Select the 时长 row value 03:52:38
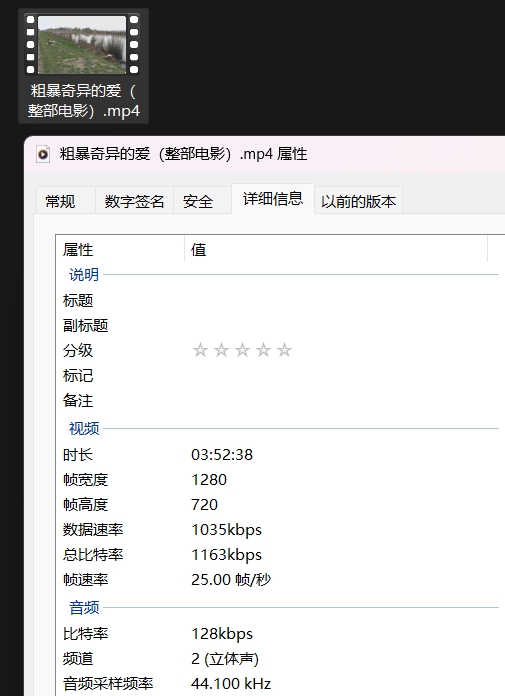505x696 pixels. click(222, 455)
